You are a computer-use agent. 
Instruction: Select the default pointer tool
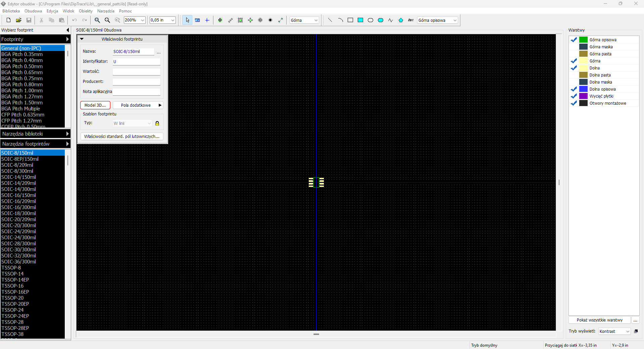point(187,20)
